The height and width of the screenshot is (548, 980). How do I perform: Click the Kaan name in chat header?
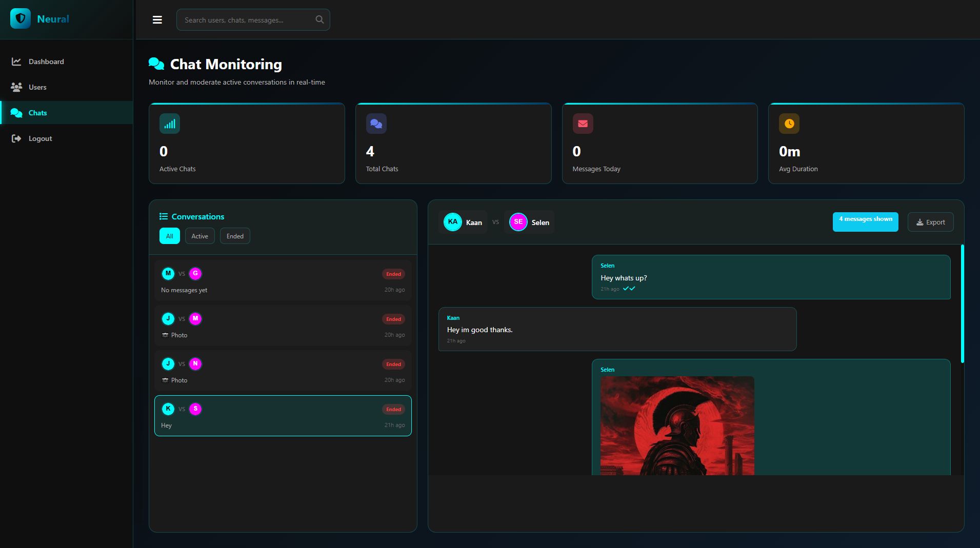click(x=474, y=222)
